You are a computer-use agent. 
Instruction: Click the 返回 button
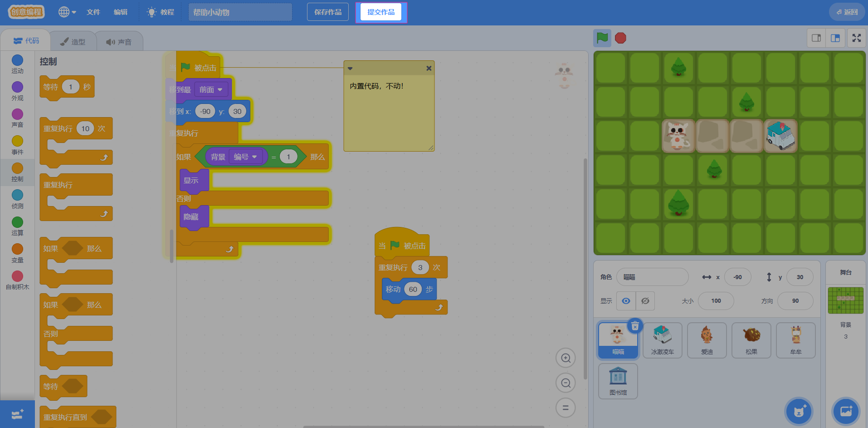coord(847,12)
